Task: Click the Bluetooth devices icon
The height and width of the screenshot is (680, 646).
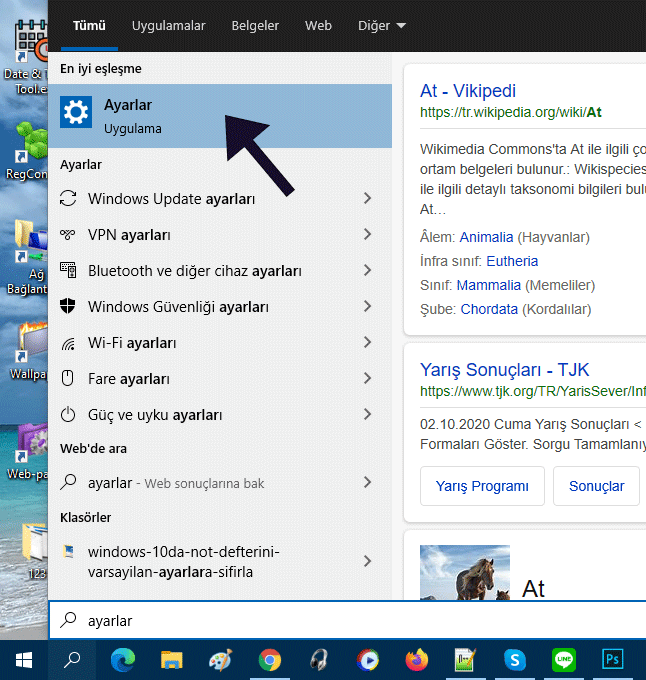Action: [68, 270]
